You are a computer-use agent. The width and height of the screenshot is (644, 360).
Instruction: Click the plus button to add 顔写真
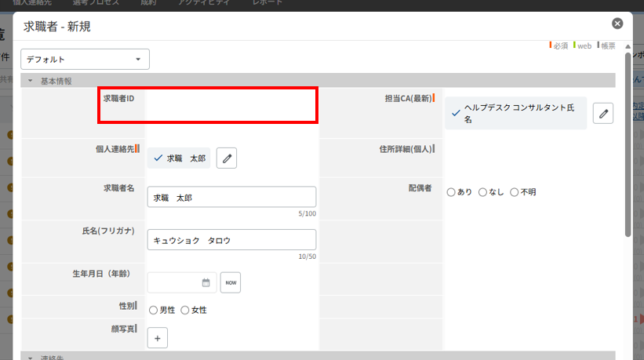tap(157, 338)
